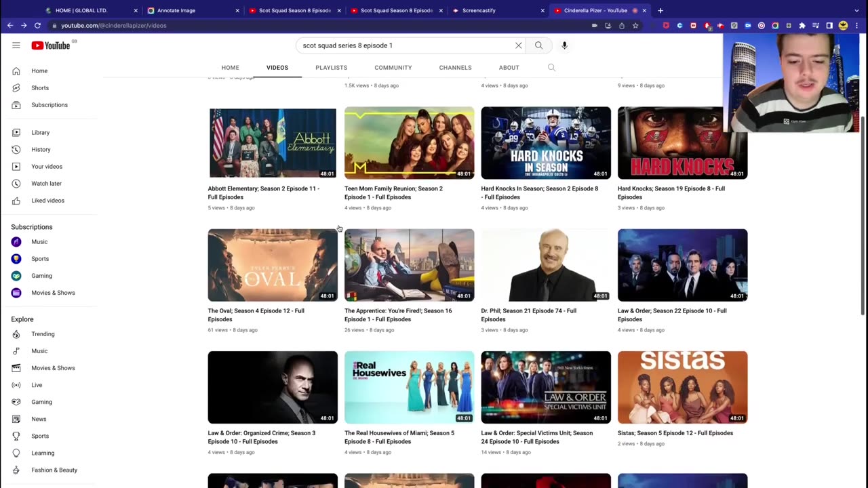Open The Real Housewives of Miami thumbnail
Image resolution: width=868 pixels, height=488 pixels.
pyautogui.click(x=410, y=387)
